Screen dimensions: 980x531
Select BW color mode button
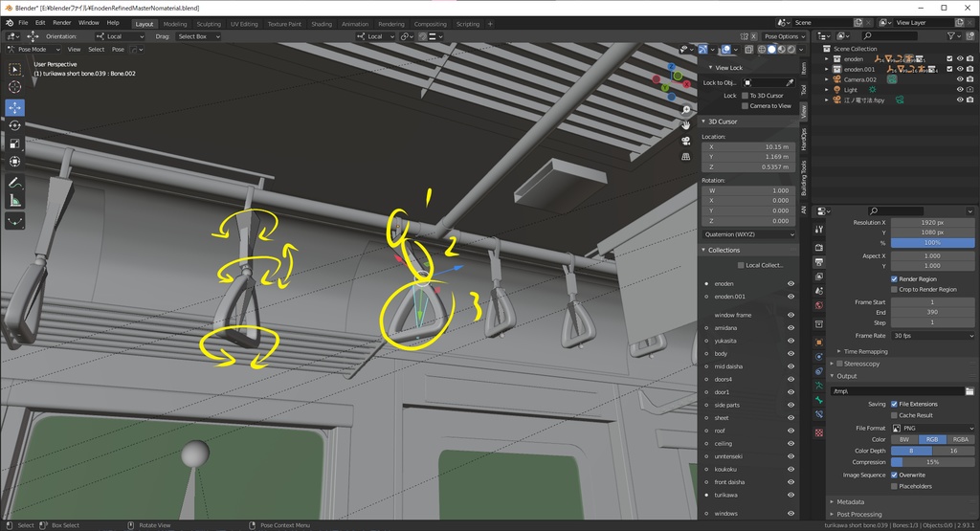tap(904, 440)
